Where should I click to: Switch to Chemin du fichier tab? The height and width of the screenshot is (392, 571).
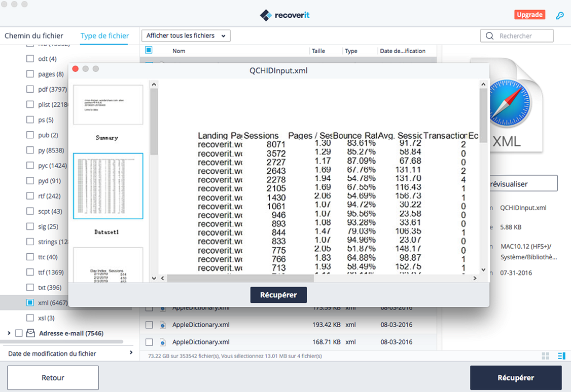34,35
